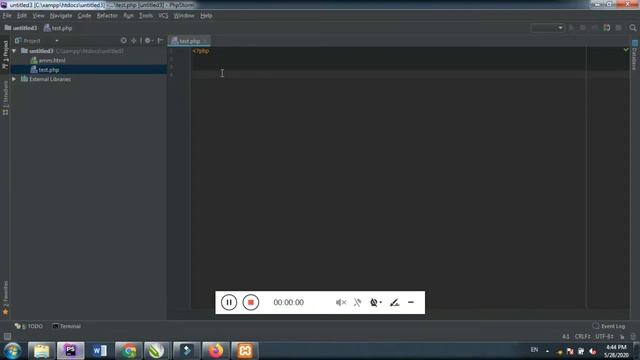
Task: Open the Edit menu
Action: click(x=22, y=16)
